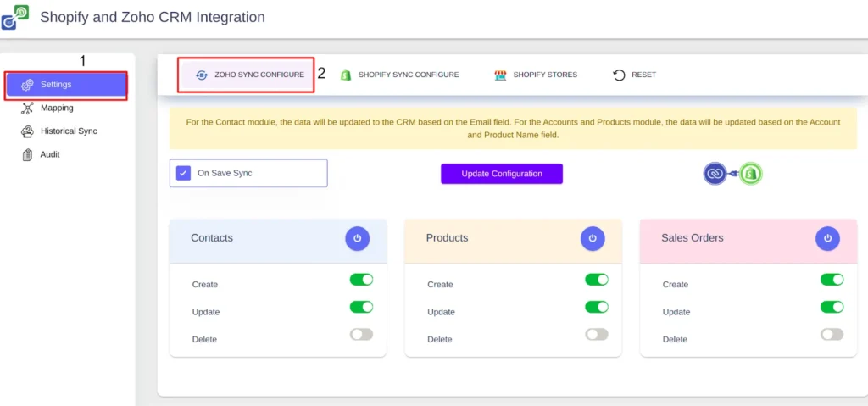Click the Shopify Stores storefront icon
Image resolution: width=868 pixels, height=406 pixels.
click(500, 75)
